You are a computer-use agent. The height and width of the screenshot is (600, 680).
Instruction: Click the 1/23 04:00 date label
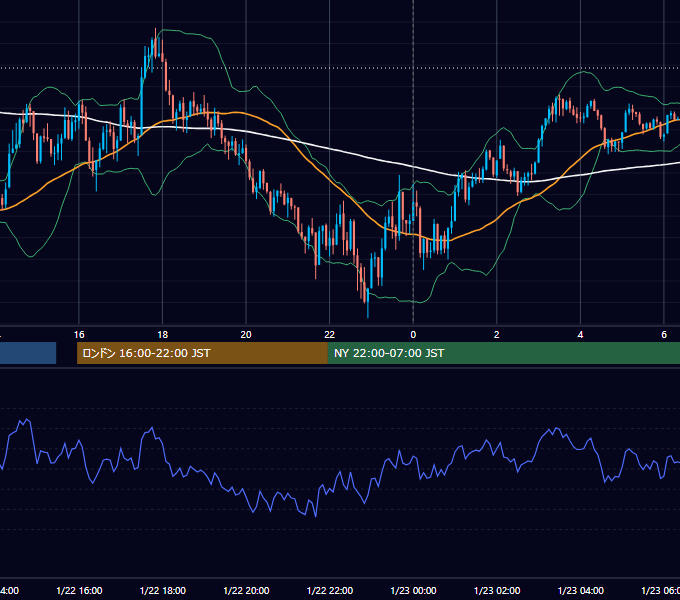pyautogui.click(x=581, y=590)
